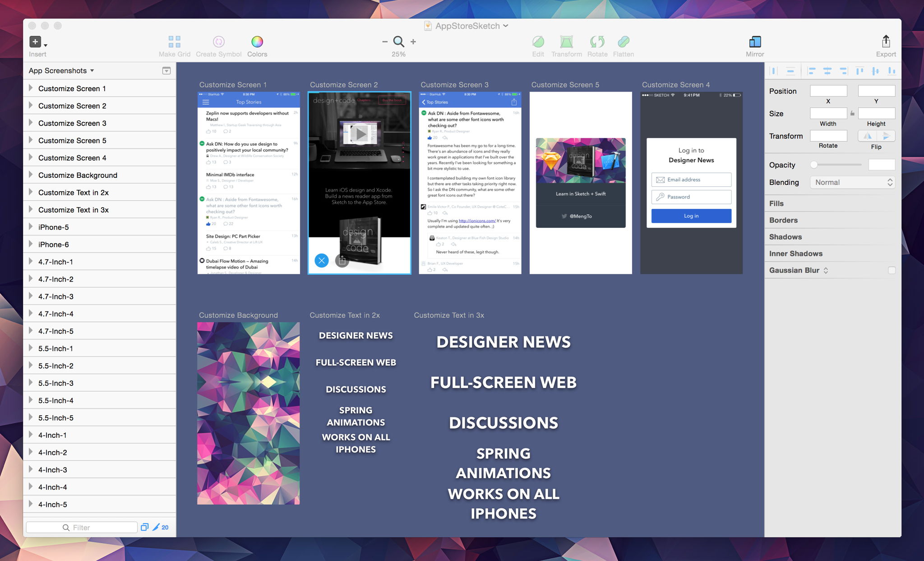
Task: Click the Flatten toolbar icon
Action: pyautogui.click(x=623, y=42)
